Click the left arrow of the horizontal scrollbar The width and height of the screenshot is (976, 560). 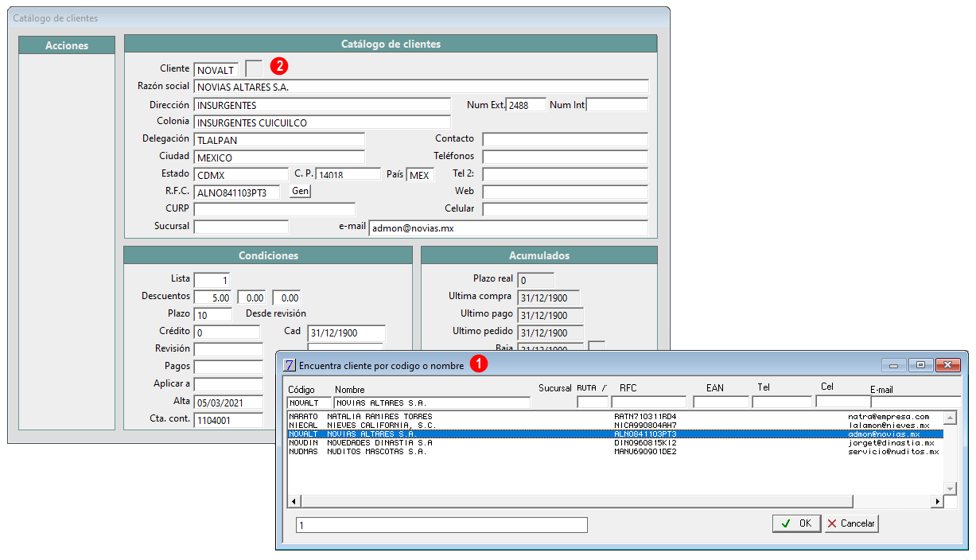(x=294, y=501)
